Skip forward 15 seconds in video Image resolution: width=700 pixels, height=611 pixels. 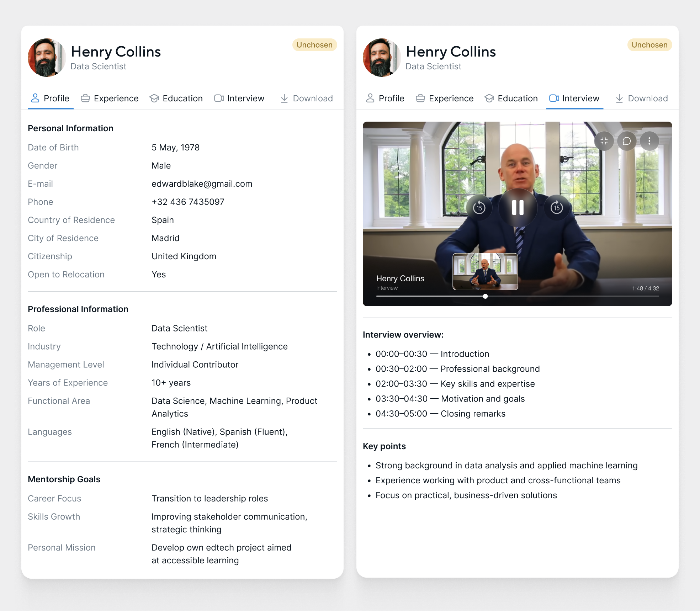pos(557,208)
